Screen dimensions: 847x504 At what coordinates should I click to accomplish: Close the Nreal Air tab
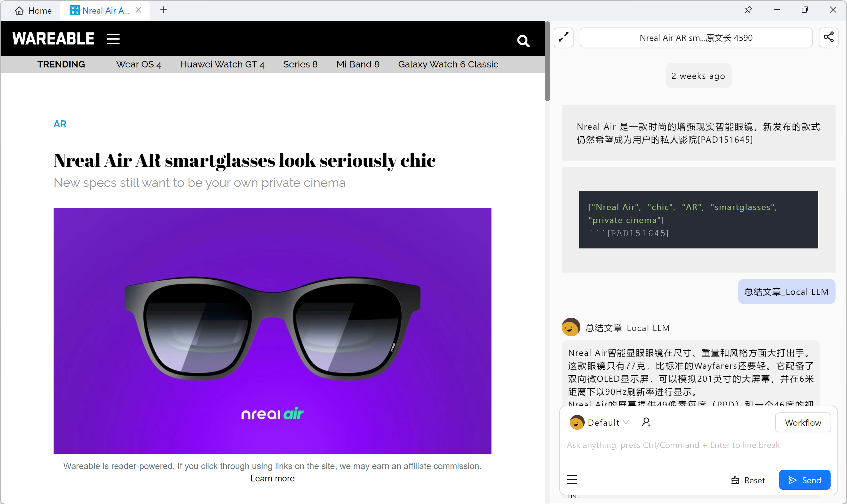click(138, 10)
